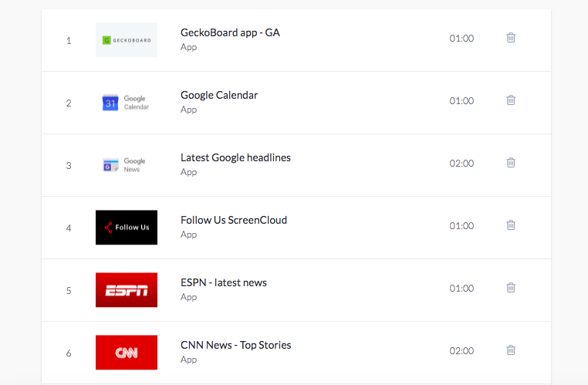The image size is (588, 385).
Task: Open the Geckoboard logo thumbnail
Action: click(x=127, y=40)
